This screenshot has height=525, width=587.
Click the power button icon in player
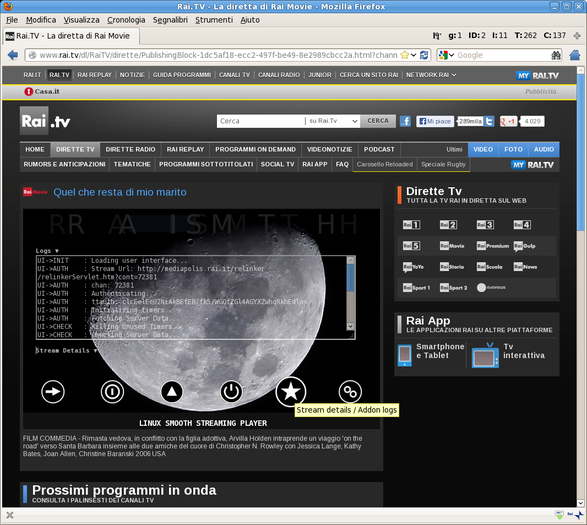231,392
